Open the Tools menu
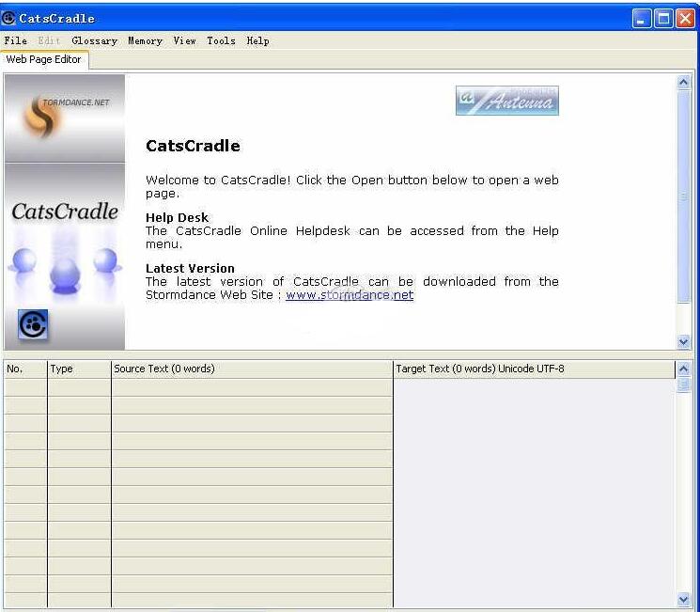The height and width of the screenshot is (612, 700). [221, 40]
